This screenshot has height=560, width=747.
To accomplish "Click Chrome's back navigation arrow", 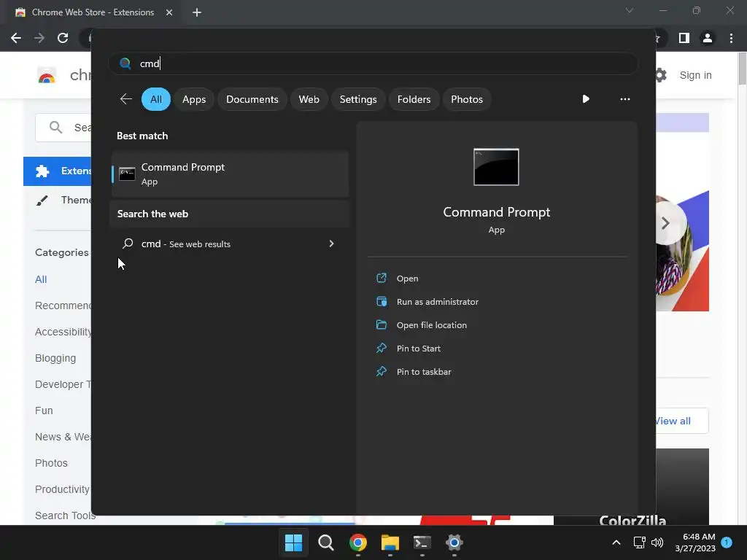I will tap(16, 38).
